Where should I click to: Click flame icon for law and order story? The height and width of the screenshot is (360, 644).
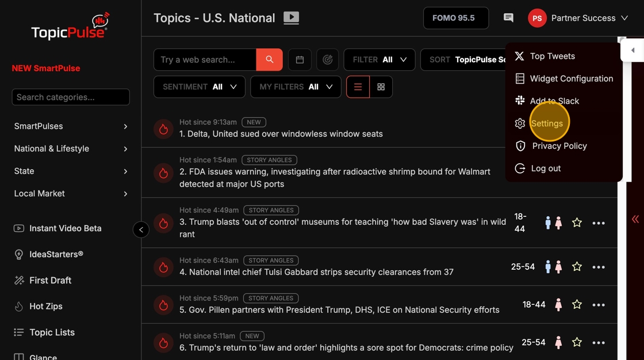tap(163, 343)
